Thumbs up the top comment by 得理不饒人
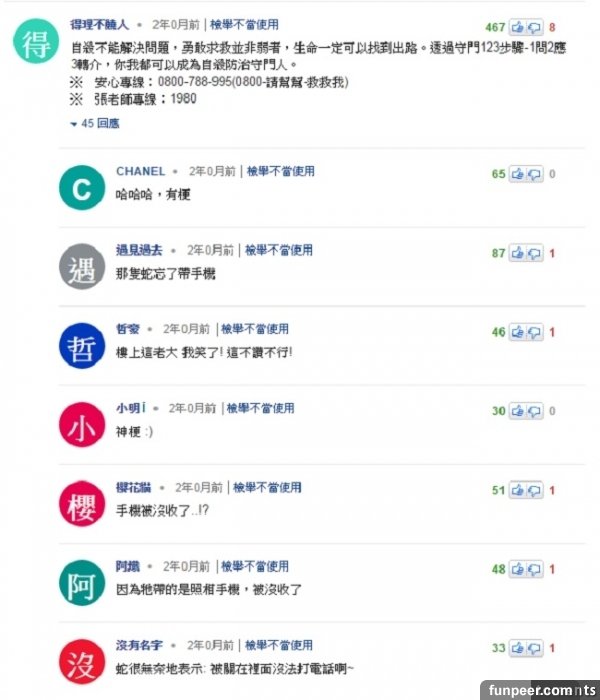The width and height of the screenshot is (600, 700). pos(518,28)
